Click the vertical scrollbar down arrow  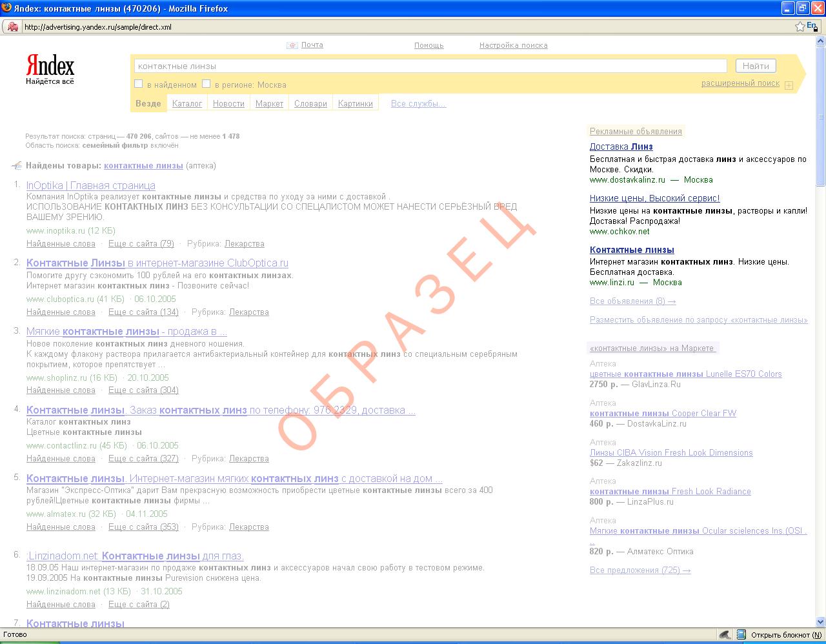pos(820,621)
